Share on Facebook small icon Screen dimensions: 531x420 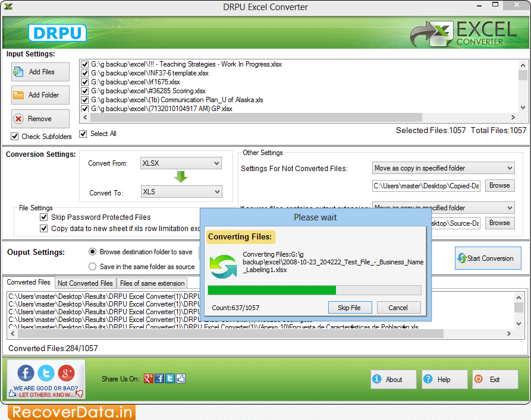[159, 378]
